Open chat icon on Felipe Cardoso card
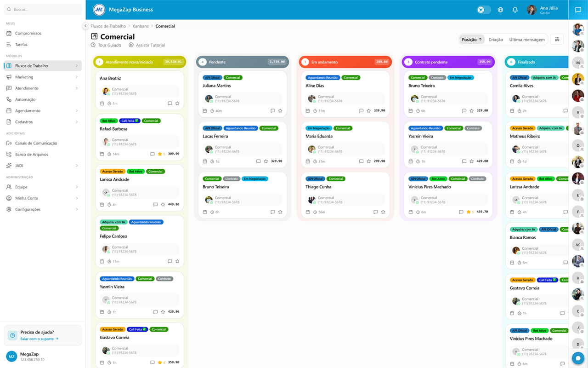This screenshot has height=368, width=588. point(170,261)
